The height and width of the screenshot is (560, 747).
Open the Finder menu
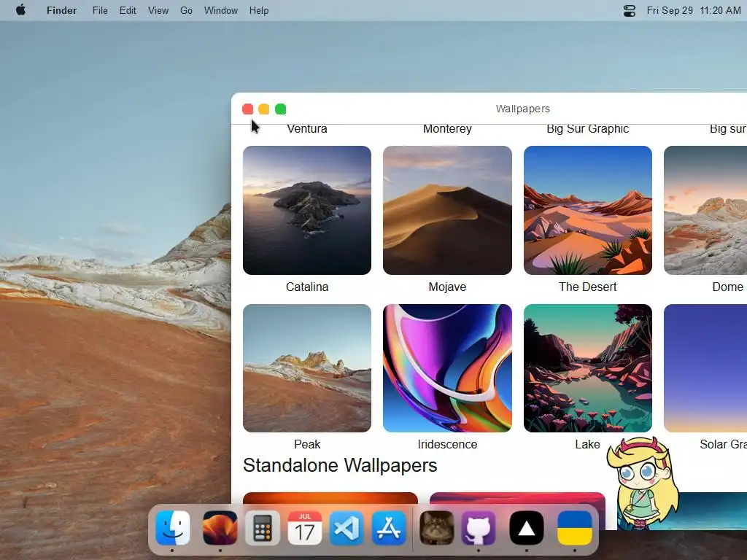point(61,10)
